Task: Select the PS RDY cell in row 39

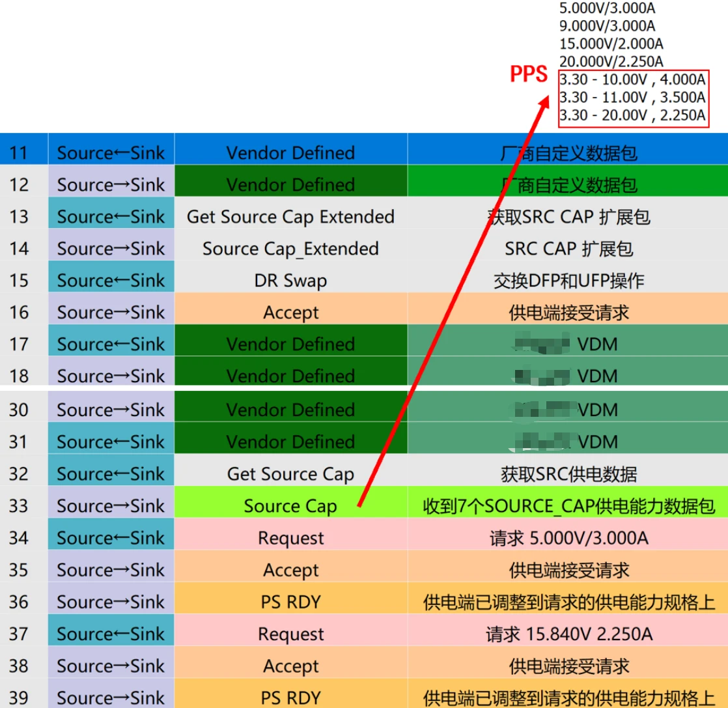Action: coord(290,698)
